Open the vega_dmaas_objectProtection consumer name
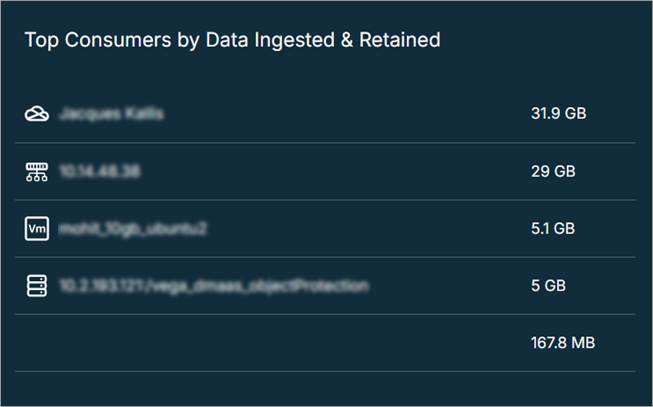 213,286
